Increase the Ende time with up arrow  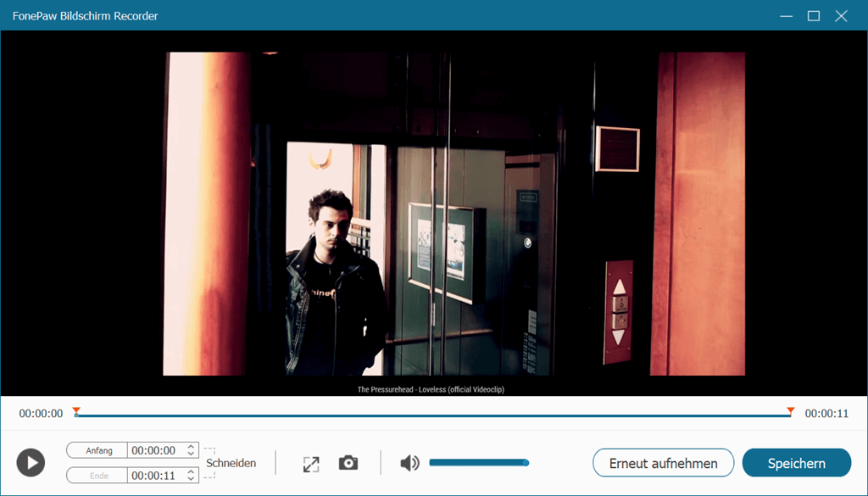point(191,471)
